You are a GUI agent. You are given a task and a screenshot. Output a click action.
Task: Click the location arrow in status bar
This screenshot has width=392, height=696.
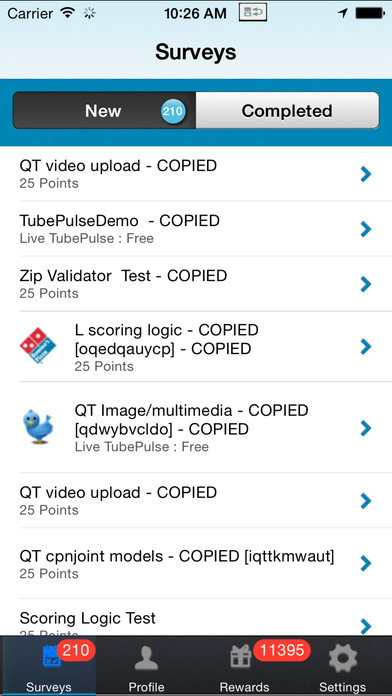(342, 13)
